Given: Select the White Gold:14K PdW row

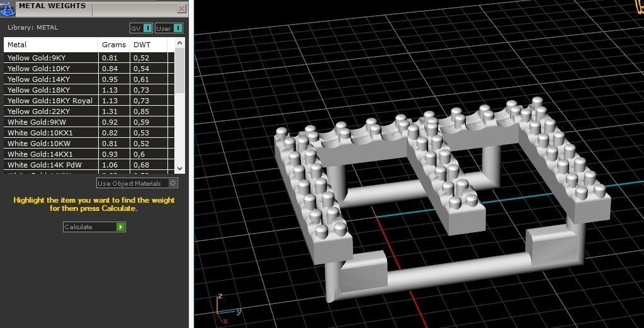Looking at the screenshot, I should point(89,164).
